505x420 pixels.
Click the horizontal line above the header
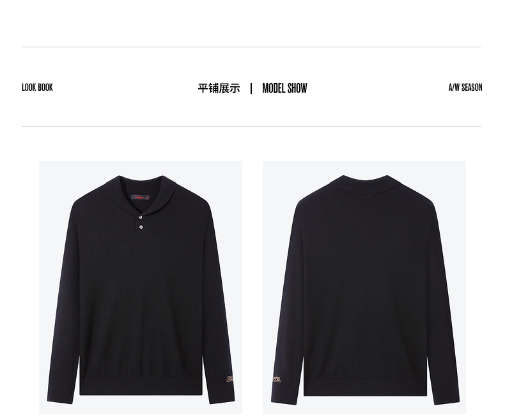pos(251,47)
